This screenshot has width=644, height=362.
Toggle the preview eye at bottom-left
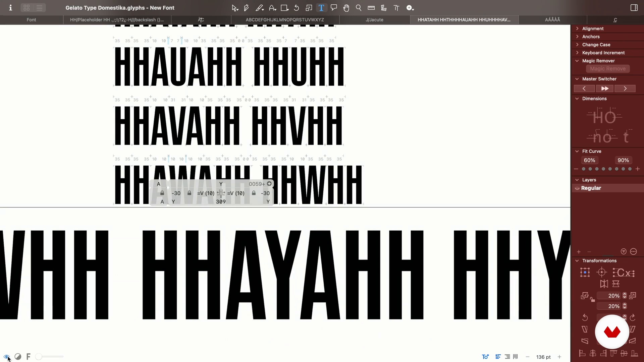coord(6,357)
